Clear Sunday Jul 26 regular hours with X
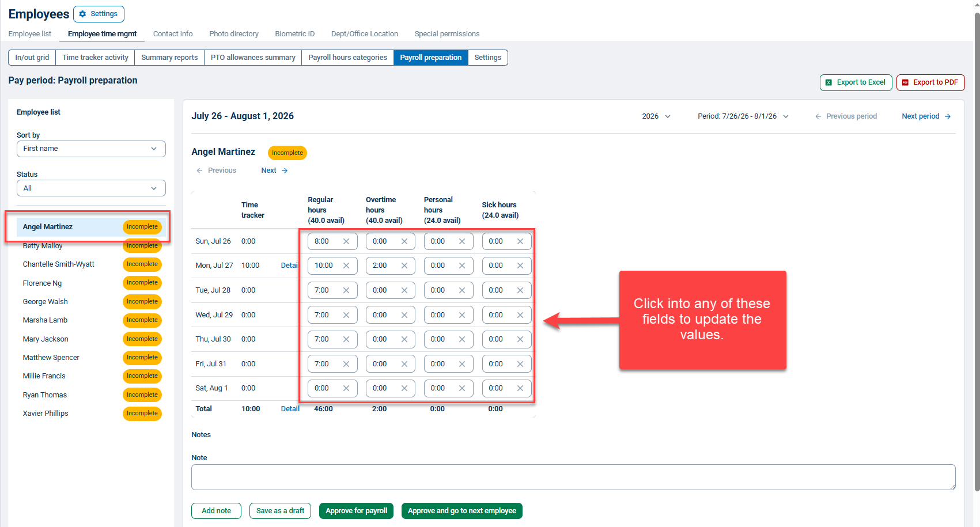 [346, 241]
